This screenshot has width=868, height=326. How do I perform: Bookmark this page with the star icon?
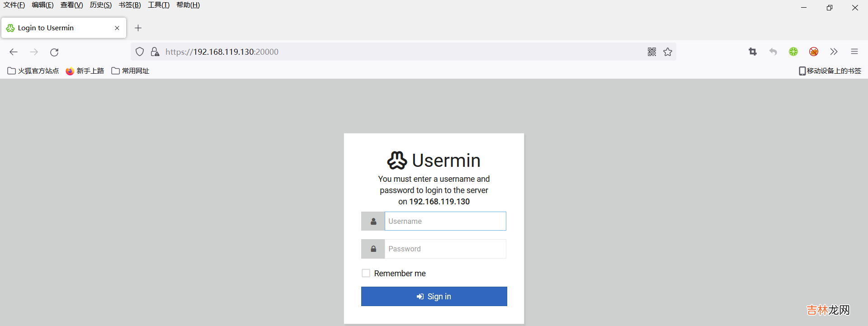pyautogui.click(x=668, y=52)
